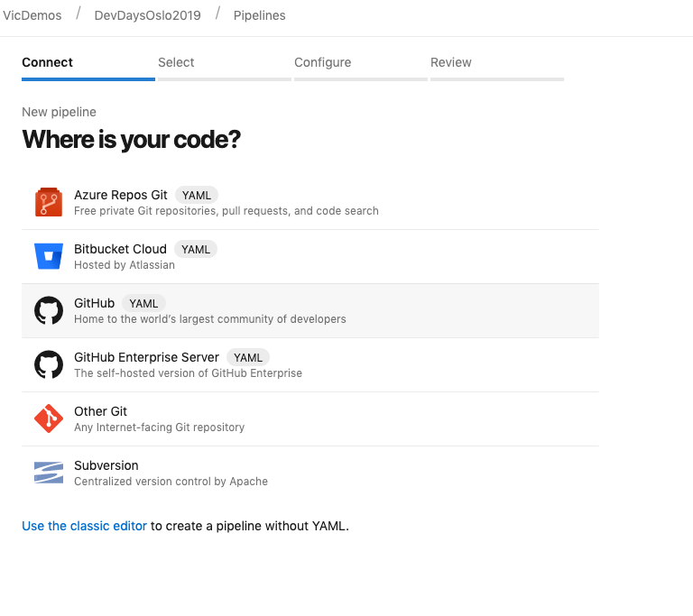Click the Azure Repos Git icon
Image resolution: width=693 pixels, height=616 pixels.
49,202
